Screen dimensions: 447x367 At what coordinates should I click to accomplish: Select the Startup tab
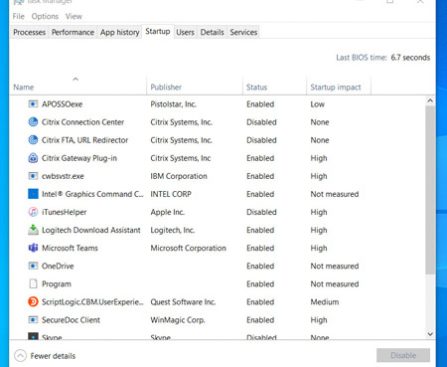click(158, 32)
